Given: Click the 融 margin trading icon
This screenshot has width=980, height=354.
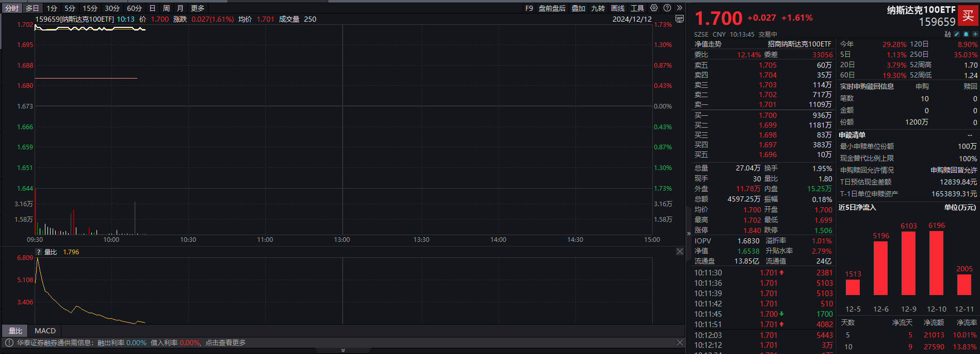Looking at the screenshot, I should tap(947, 34).
